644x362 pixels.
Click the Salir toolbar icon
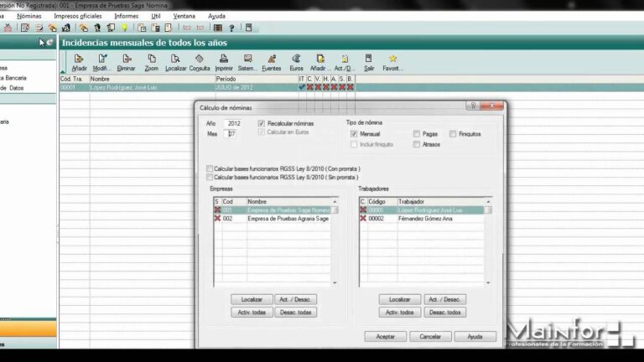369,62
